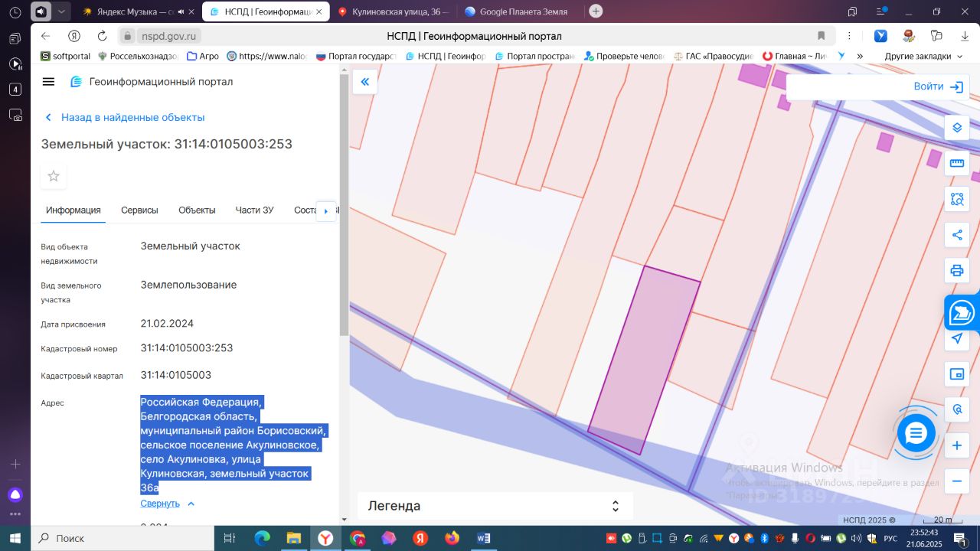Collapse the left info panel with the double chevron
The width and height of the screenshot is (980, 551).
[364, 82]
